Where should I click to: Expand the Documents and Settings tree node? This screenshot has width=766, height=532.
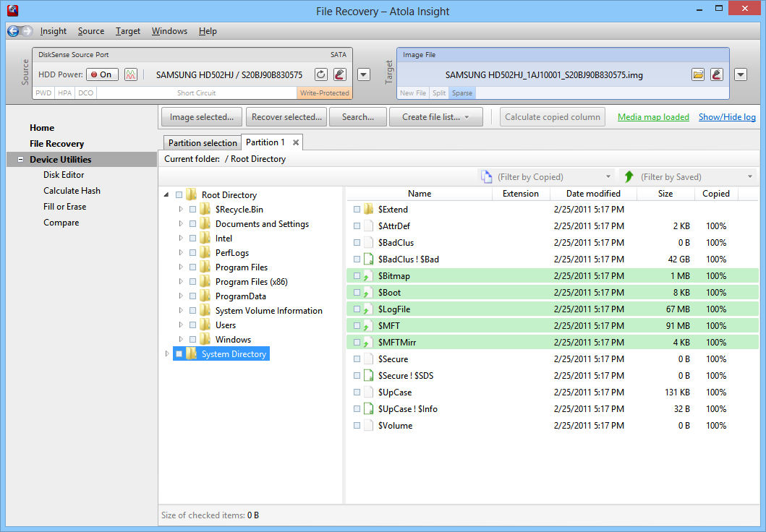point(181,223)
